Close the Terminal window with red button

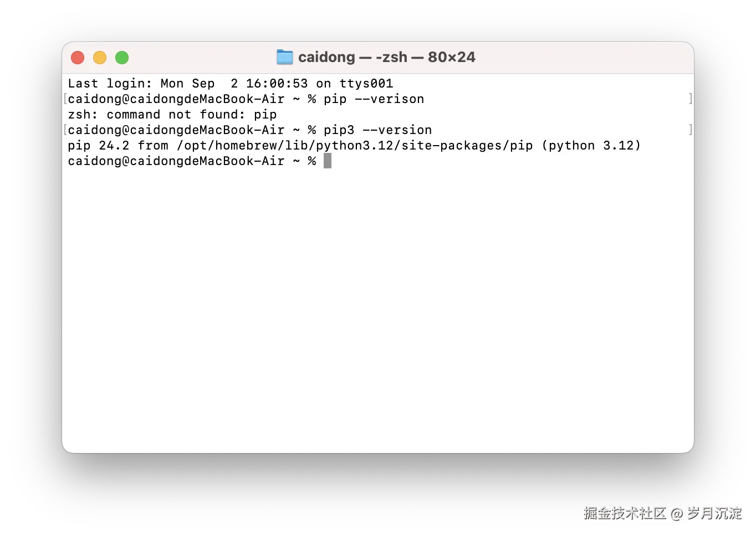(78, 58)
